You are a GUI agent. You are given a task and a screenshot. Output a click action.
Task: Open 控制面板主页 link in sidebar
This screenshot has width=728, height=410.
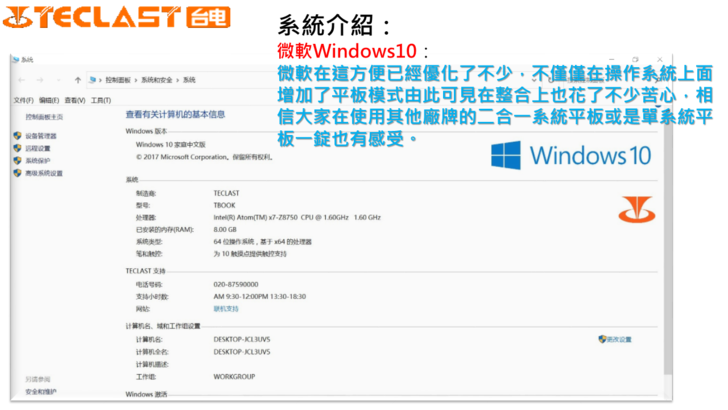(44, 117)
